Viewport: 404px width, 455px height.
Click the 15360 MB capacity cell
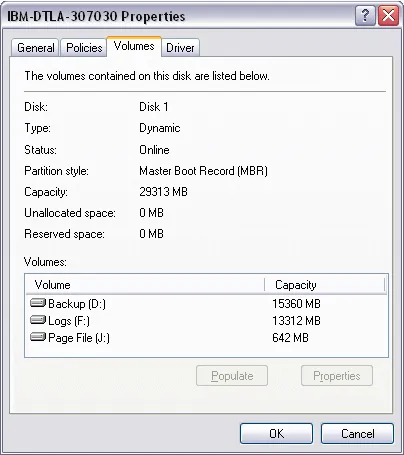coord(296,304)
